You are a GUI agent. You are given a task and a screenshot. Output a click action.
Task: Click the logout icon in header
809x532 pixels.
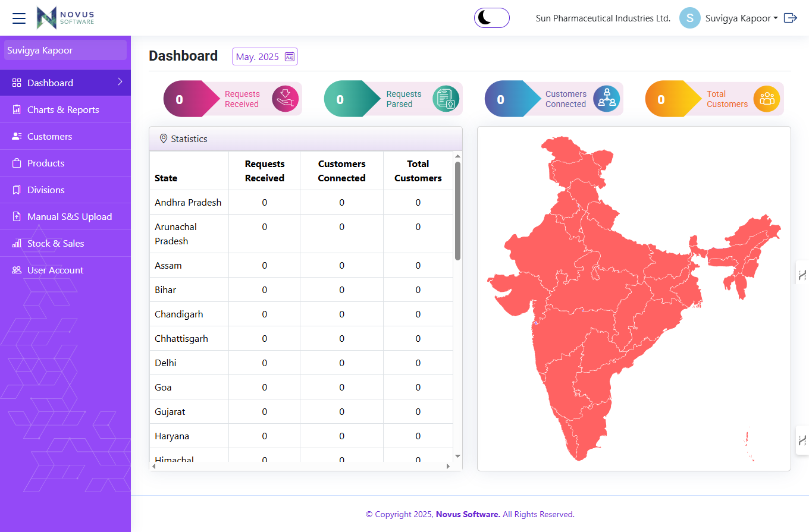[x=790, y=18]
